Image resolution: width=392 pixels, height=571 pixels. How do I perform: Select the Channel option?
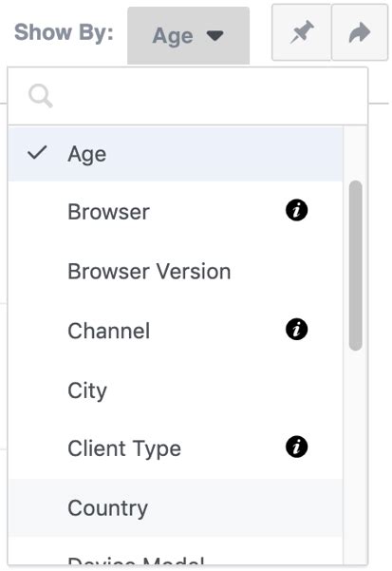tap(176, 331)
